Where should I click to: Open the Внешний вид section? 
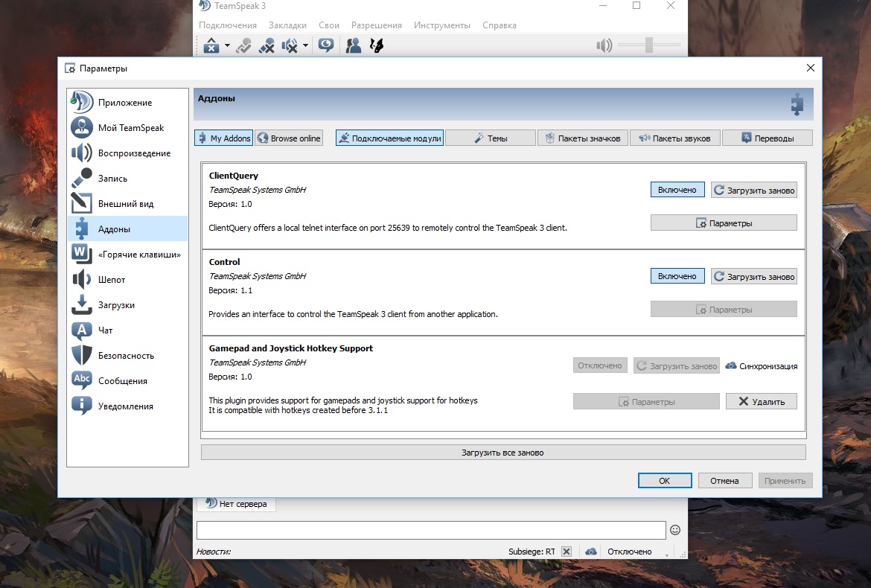coord(127,204)
